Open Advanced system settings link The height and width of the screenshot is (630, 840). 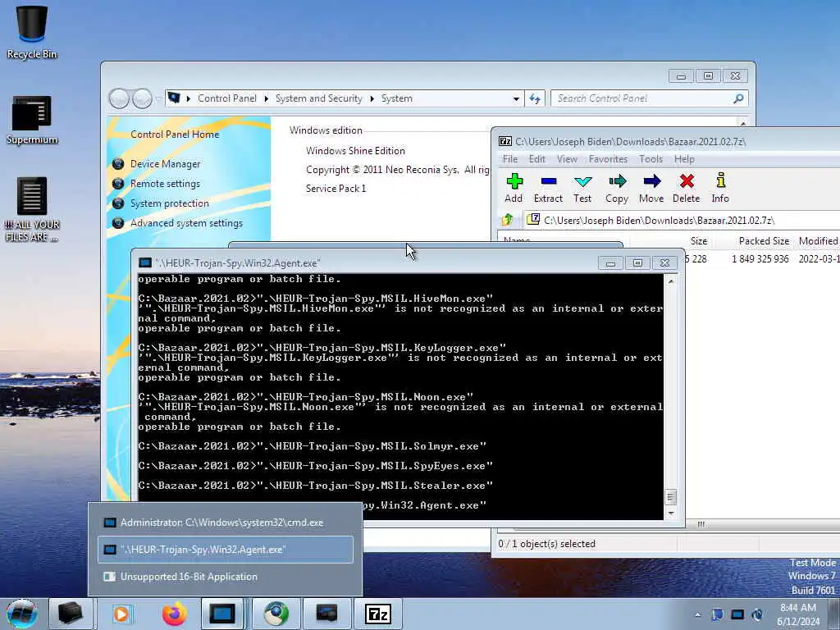[186, 223]
